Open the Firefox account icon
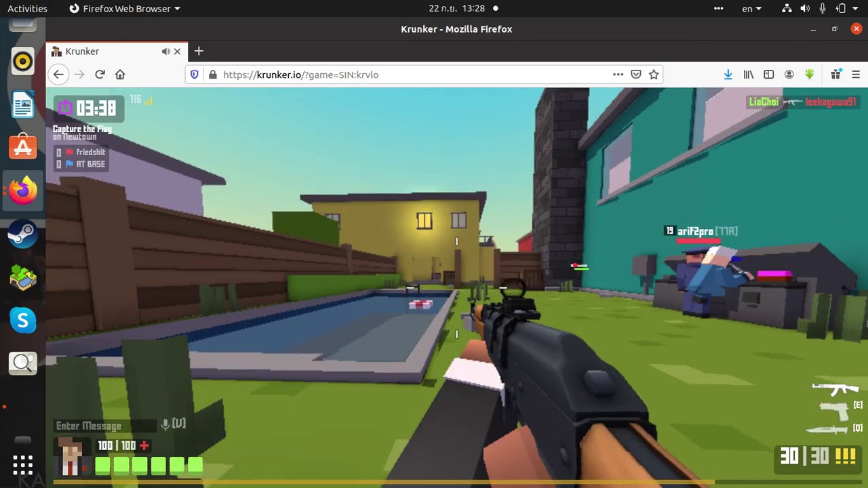The image size is (868, 488). pyautogui.click(x=789, y=75)
